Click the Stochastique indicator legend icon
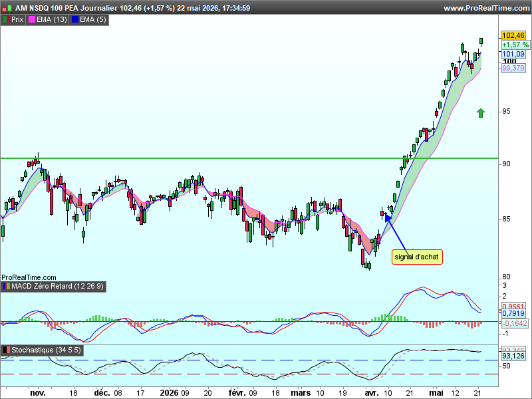The height and width of the screenshot is (399, 532). (x=6, y=350)
